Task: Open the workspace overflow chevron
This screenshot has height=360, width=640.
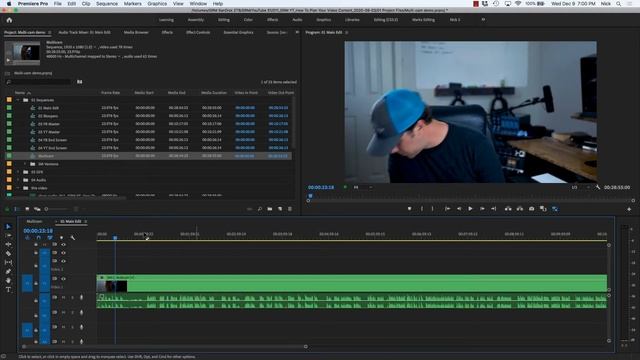Action: pyautogui.click(x=483, y=20)
